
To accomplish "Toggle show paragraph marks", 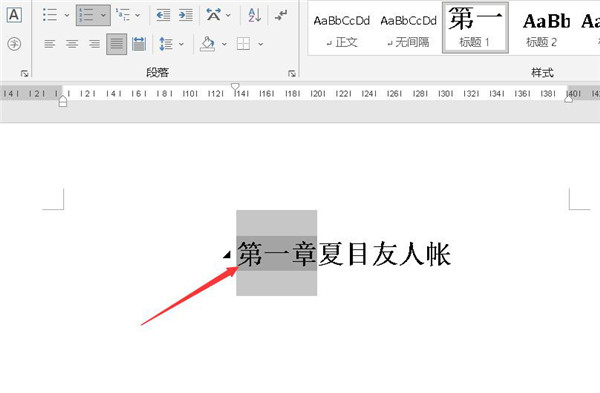I will [281, 15].
